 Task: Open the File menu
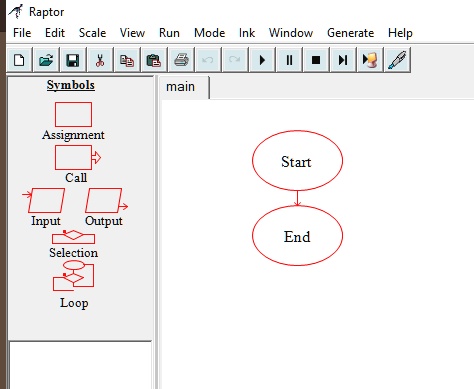pos(22,33)
